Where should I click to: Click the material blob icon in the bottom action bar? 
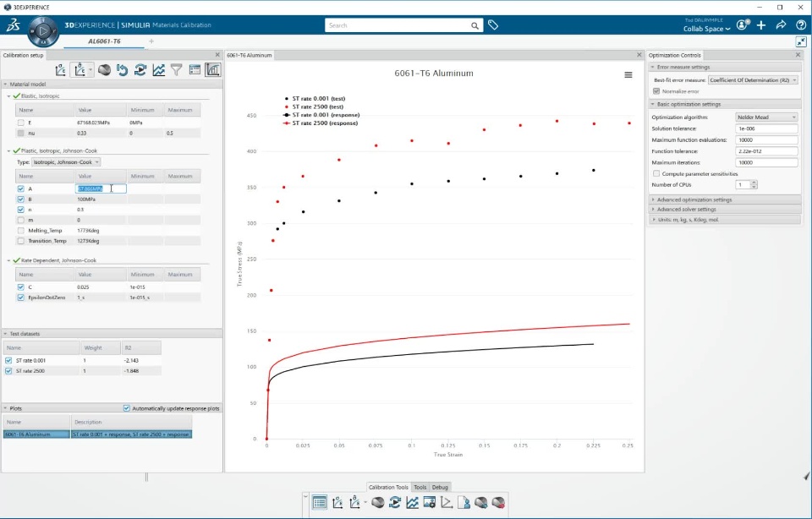coord(377,502)
